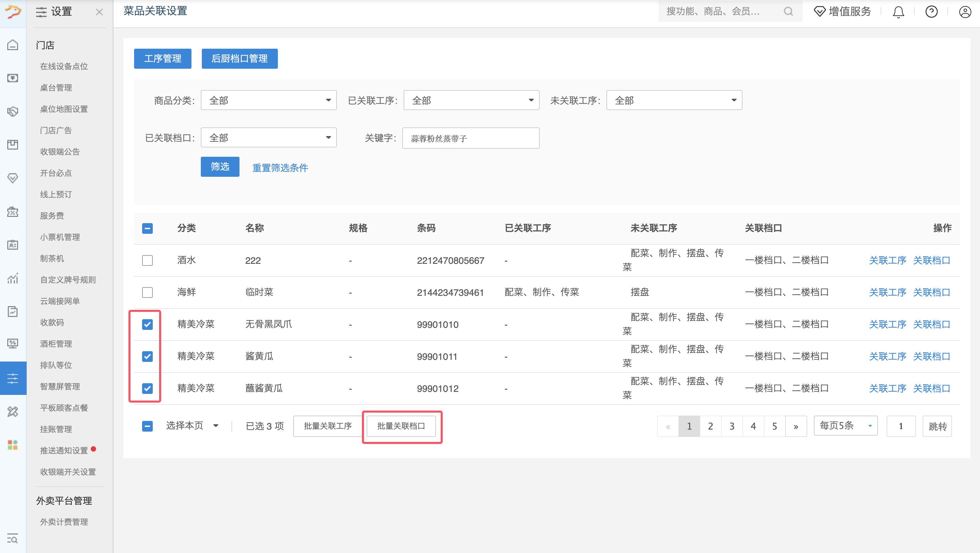Open the user account avatar icon
The width and height of the screenshot is (980, 553).
point(965,12)
